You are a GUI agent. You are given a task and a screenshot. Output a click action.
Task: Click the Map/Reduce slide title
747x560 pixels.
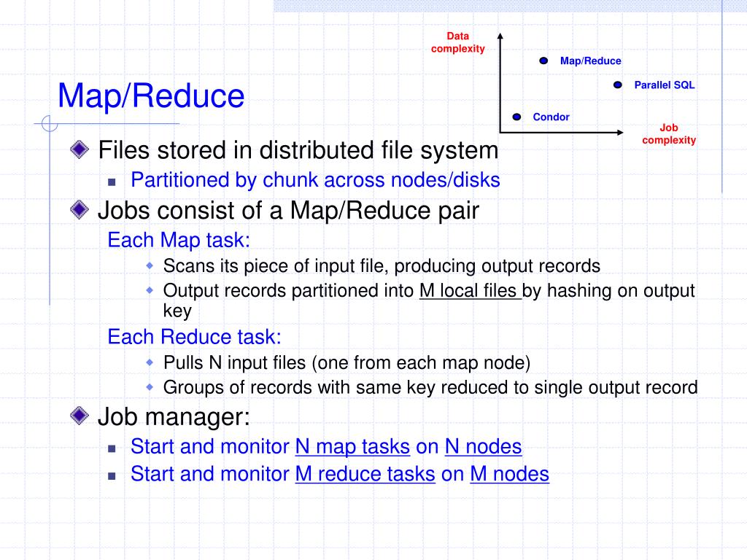151,97
